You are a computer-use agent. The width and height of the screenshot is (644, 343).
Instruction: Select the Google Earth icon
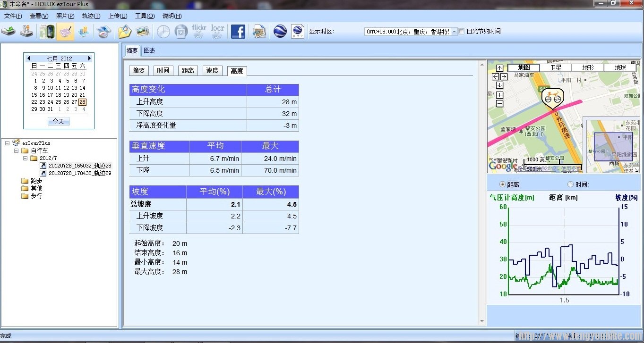[x=280, y=31]
